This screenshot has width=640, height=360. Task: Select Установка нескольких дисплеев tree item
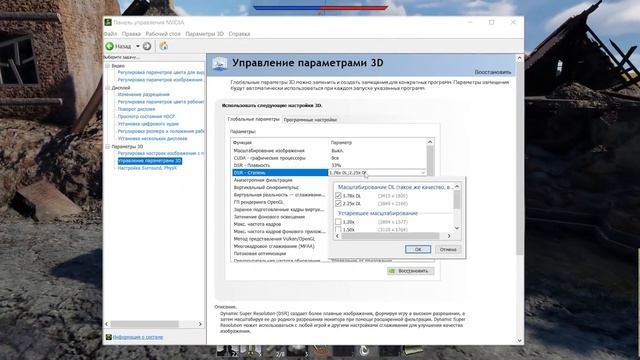[152, 138]
